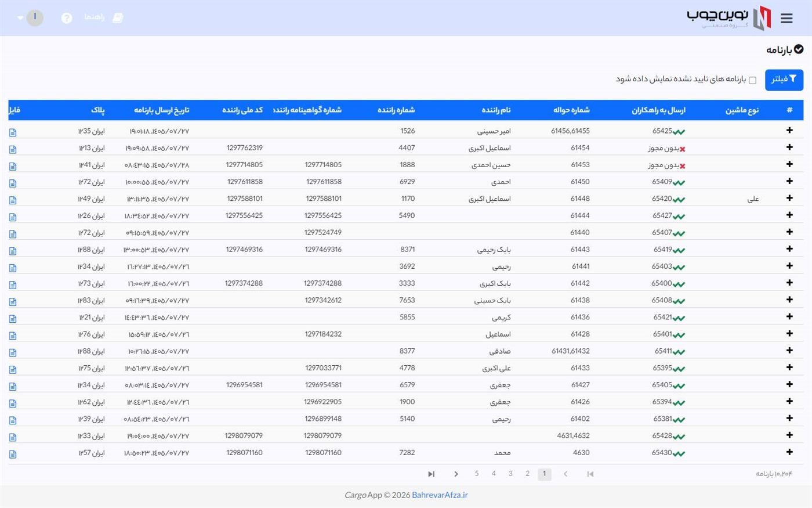Select current page 1 in pagination

[544, 474]
